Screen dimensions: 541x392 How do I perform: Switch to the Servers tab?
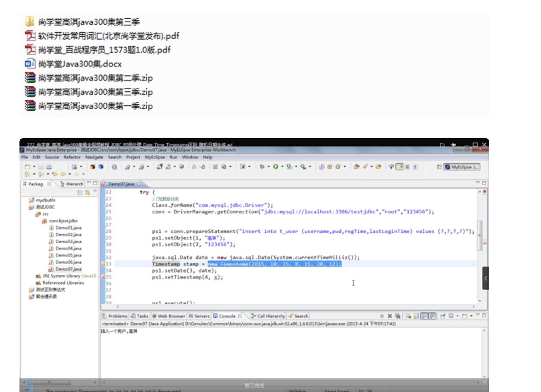tap(199, 316)
